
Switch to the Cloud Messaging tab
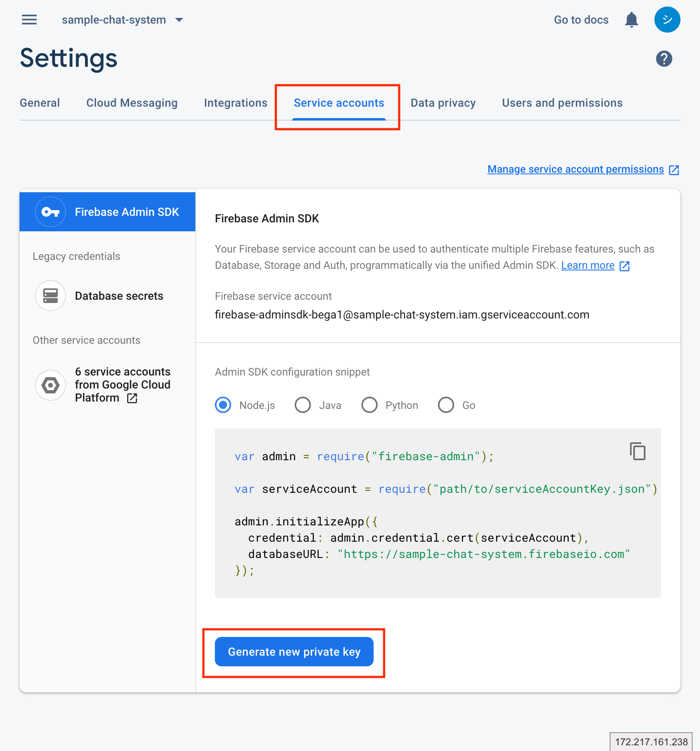[x=132, y=103]
